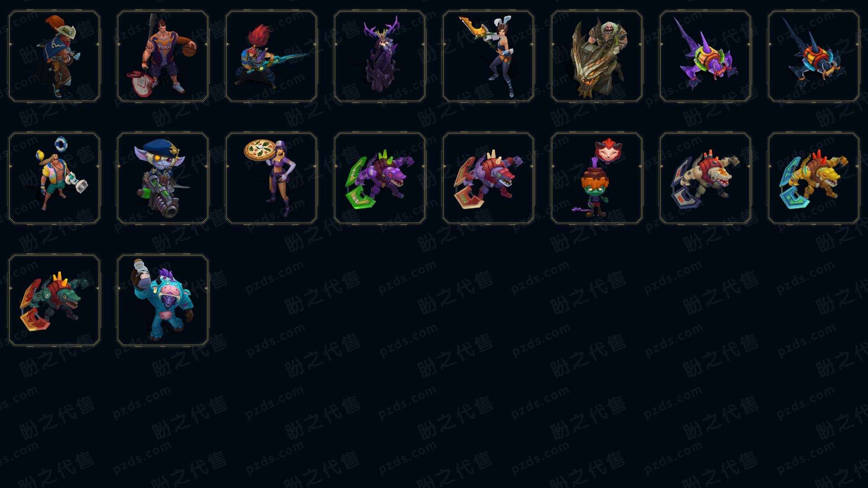Click the pool party guy with lifebuoy

coord(54,178)
